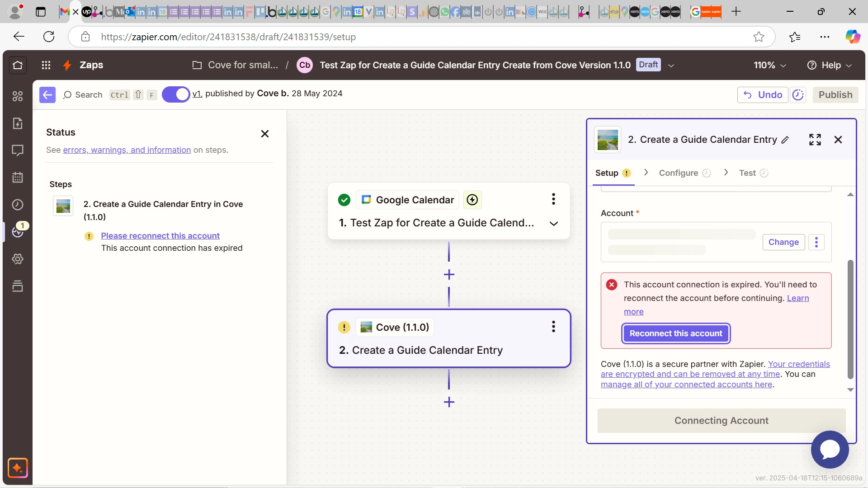
Task: Open the version history clock icon
Action: pos(798,95)
